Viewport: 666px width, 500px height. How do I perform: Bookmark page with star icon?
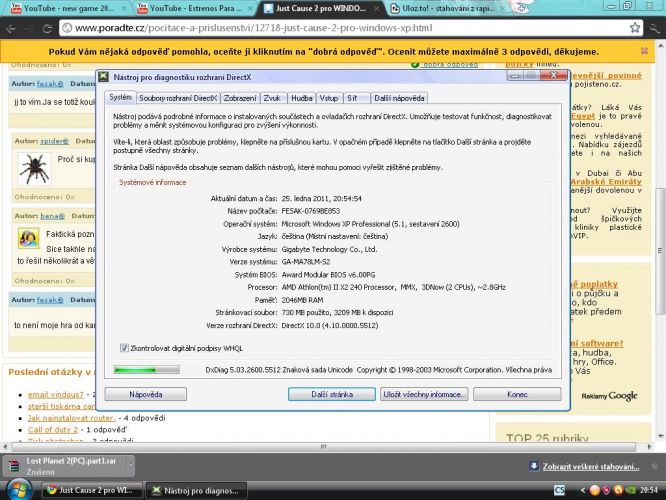click(x=635, y=28)
